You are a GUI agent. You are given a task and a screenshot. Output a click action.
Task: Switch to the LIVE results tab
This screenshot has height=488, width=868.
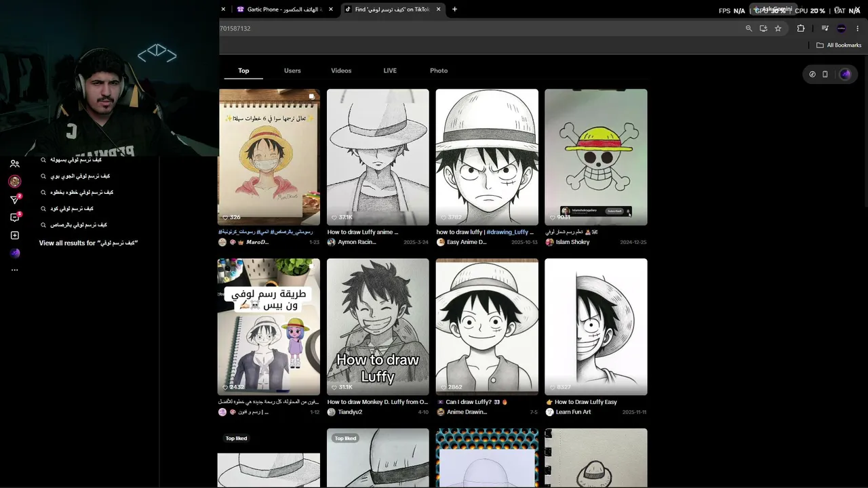pos(390,70)
